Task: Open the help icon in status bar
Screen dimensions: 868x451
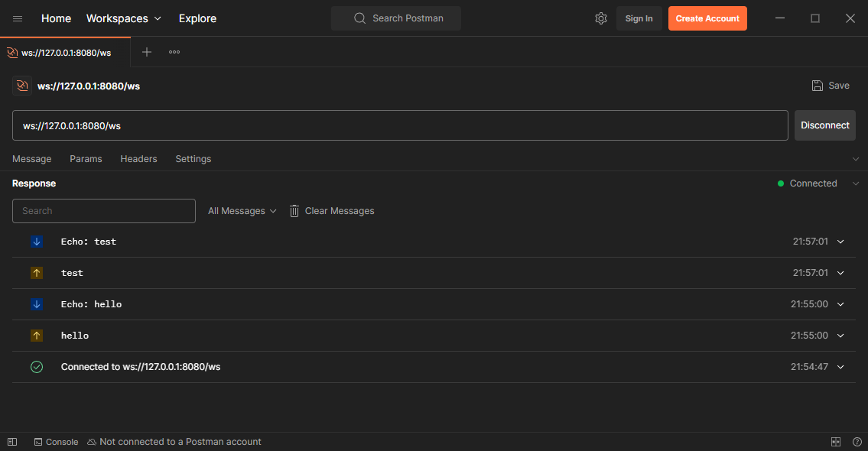Action: point(857,442)
